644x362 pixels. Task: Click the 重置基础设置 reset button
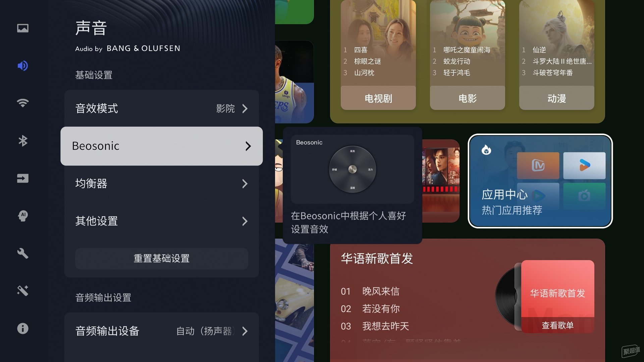[162, 258]
